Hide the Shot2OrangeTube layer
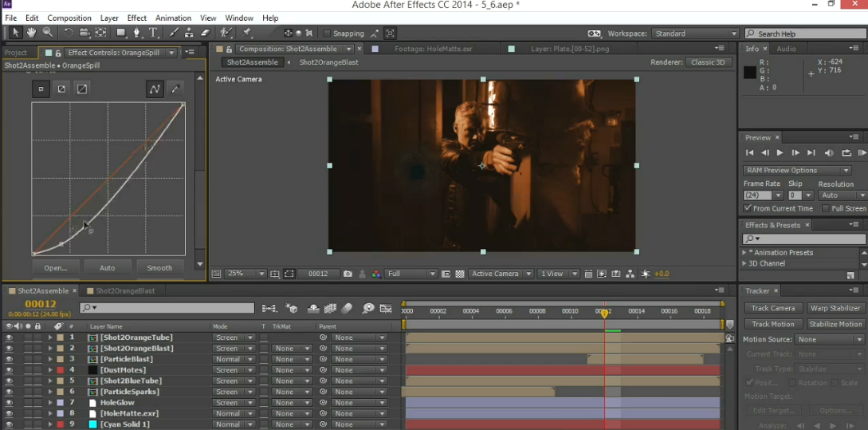 point(9,337)
